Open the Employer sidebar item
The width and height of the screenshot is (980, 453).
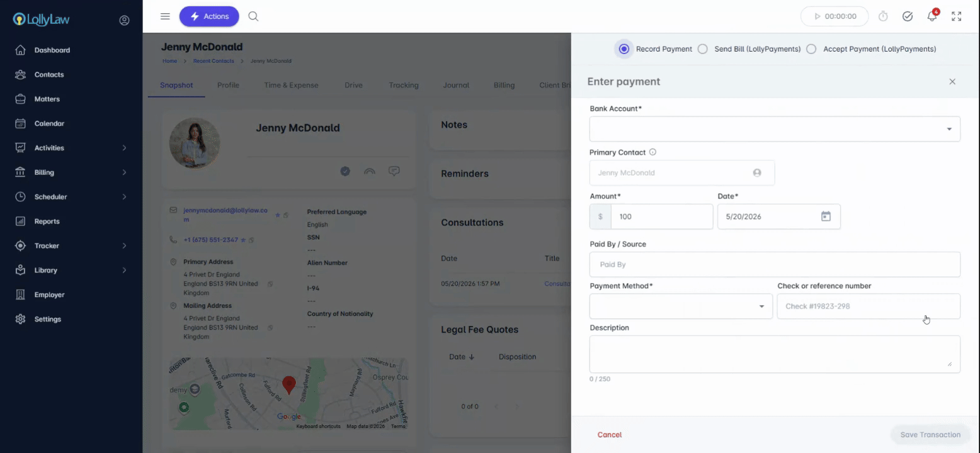click(x=49, y=294)
